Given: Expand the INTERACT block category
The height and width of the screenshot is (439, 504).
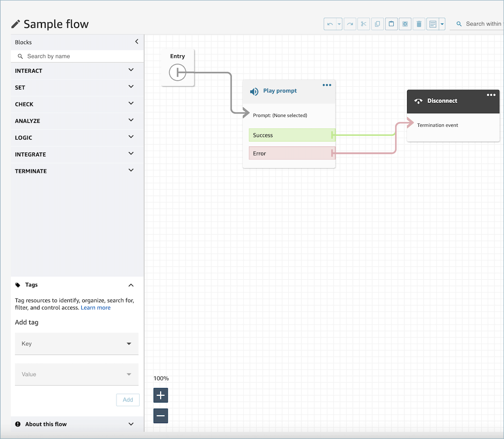Looking at the screenshot, I should [131, 70].
